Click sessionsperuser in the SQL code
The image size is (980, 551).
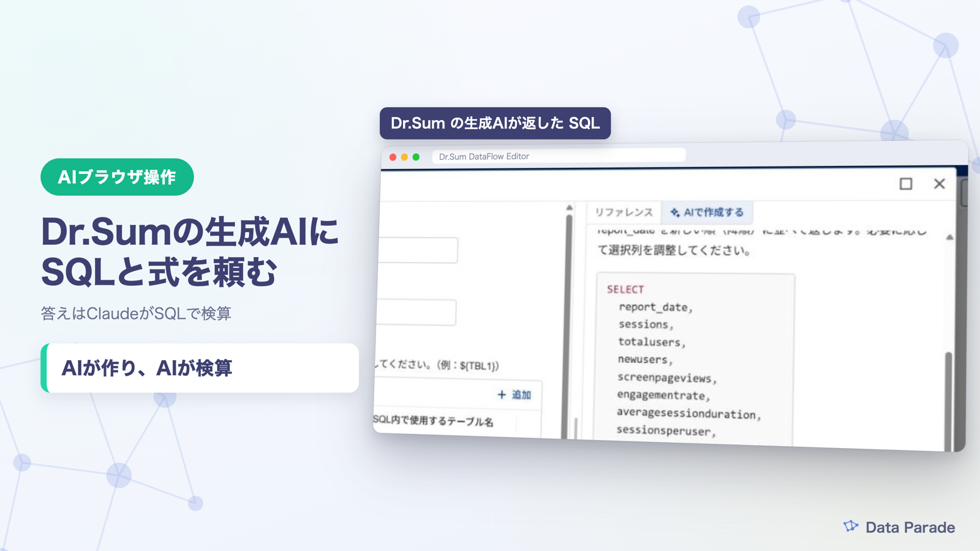[x=664, y=430]
